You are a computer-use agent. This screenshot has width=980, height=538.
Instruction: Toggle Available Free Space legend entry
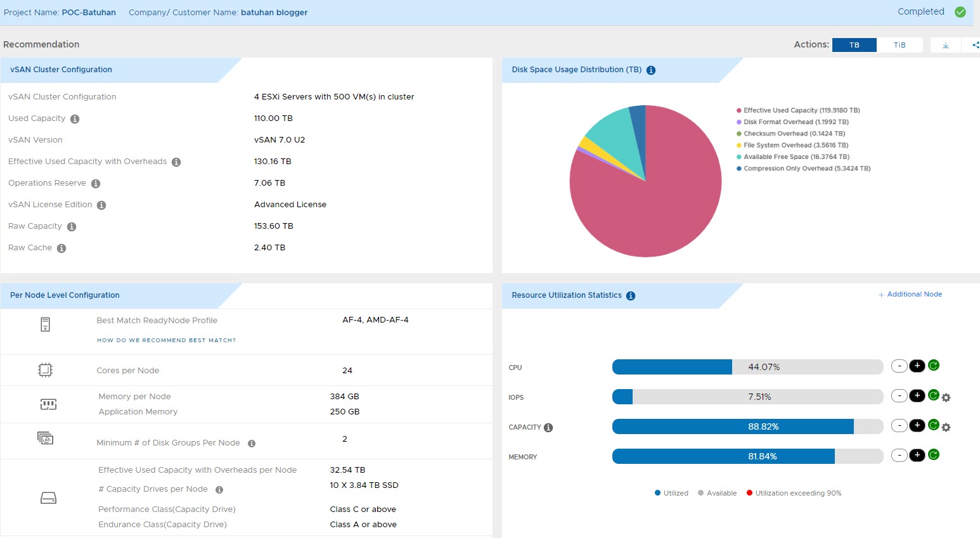tap(796, 157)
